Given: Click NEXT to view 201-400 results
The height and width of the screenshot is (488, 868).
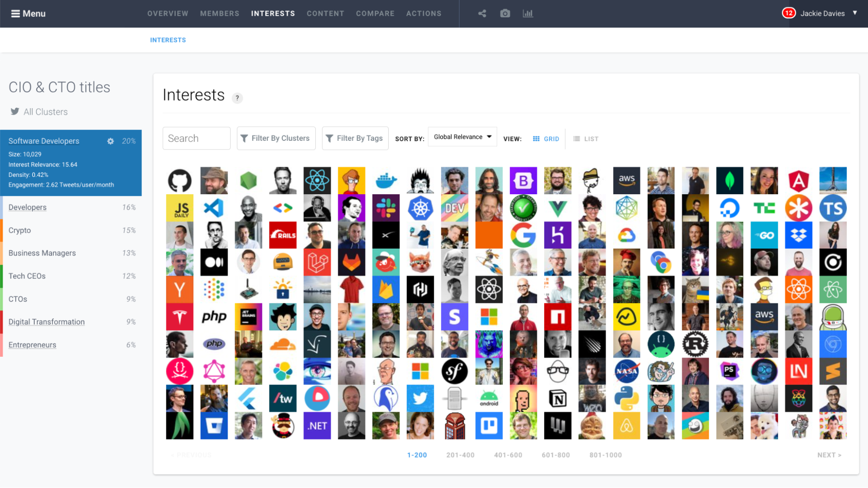Looking at the screenshot, I should 830,455.
